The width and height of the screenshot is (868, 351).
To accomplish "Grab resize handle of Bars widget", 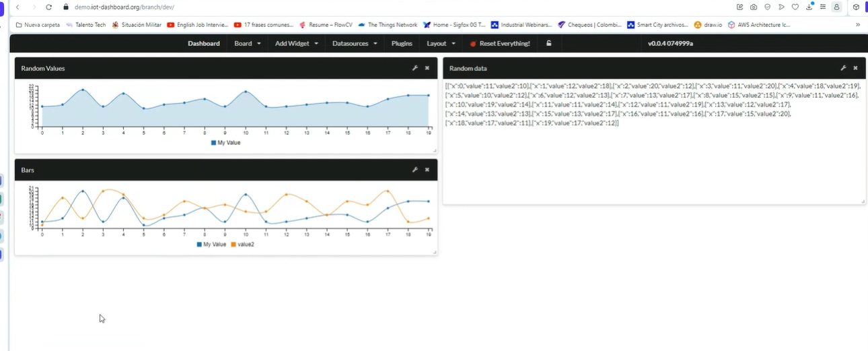I will tap(435, 253).
